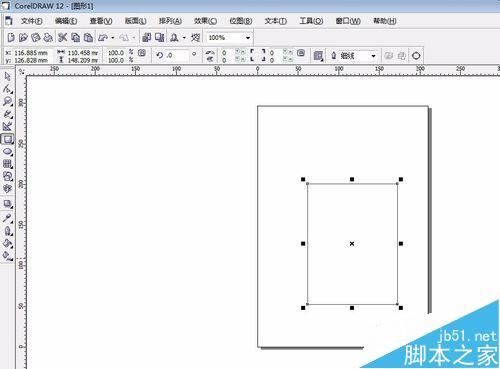Screen dimensions: 500x369
Task: Open the 查看(V) menu
Action: (101, 21)
